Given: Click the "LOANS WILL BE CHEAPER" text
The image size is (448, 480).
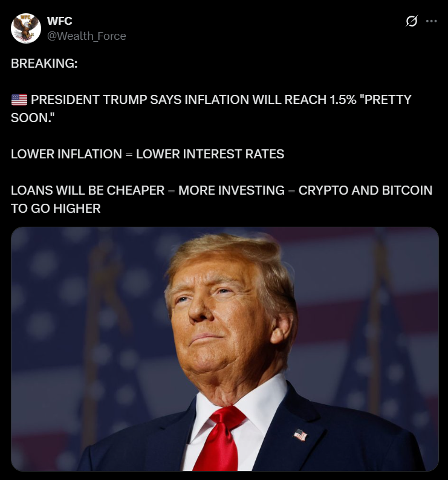Looking at the screenshot, I should 88,190.
